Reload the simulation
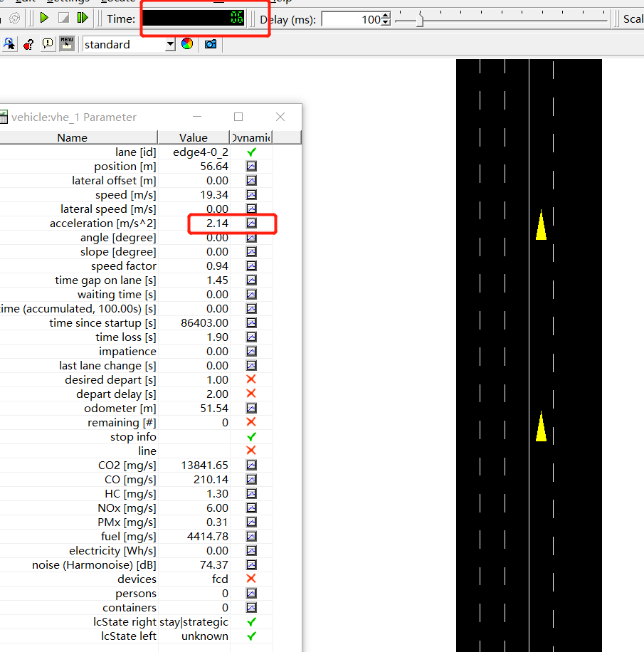644x652 pixels. click(14, 18)
